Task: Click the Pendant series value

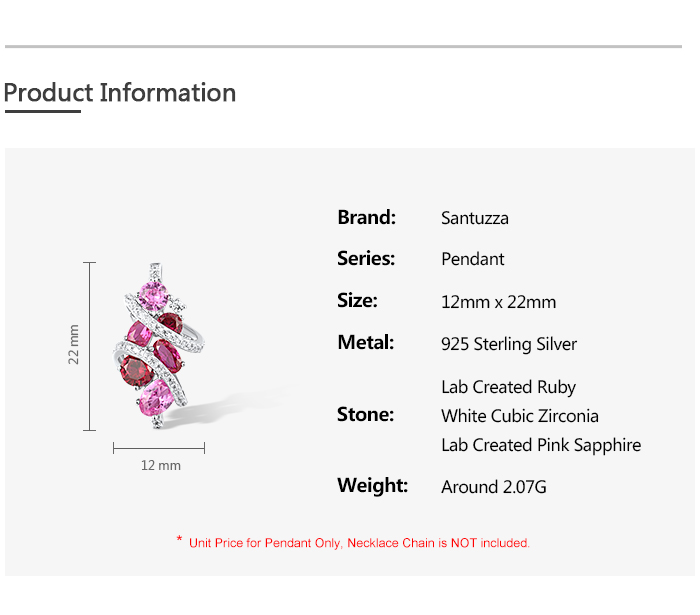Action: (x=473, y=259)
